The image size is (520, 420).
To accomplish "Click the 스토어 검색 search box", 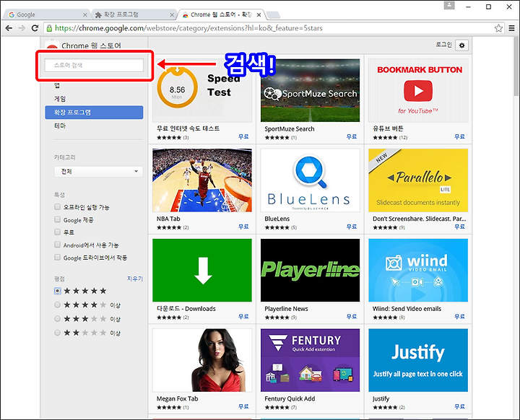I will [x=94, y=65].
